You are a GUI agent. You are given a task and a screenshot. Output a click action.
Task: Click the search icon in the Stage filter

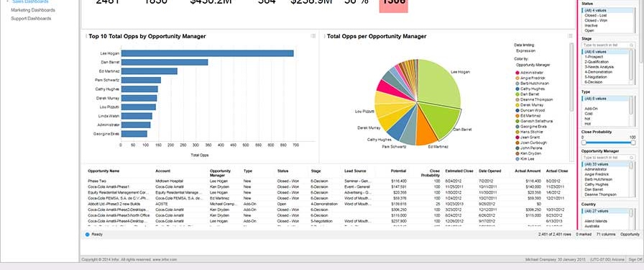(632, 45)
